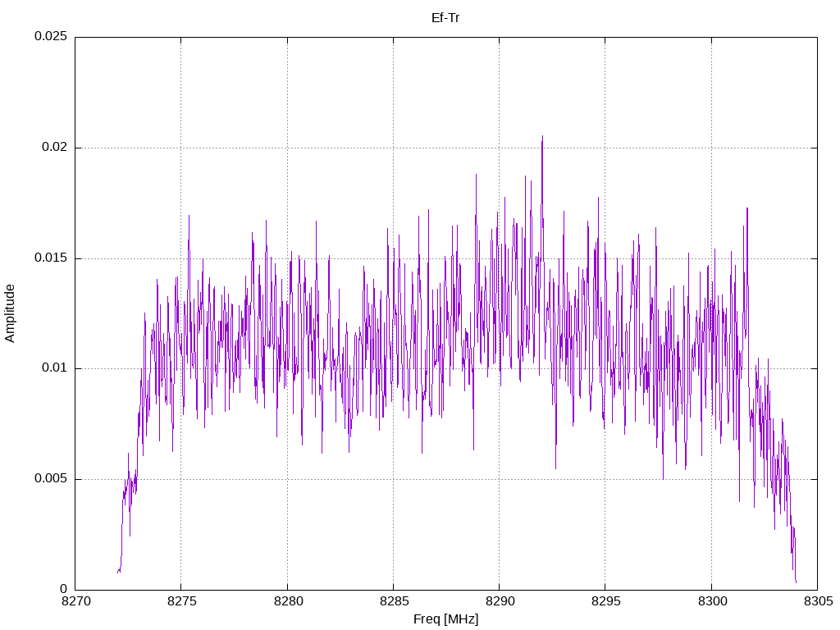This screenshot has width=840, height=630.
Task: Click the 8275 x-axis tick label
Action: (x=182, y=601)
